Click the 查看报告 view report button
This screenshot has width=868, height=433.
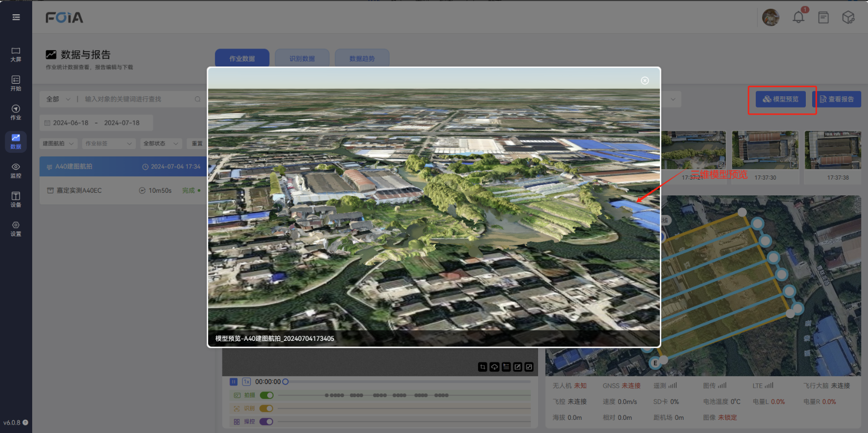[x=836, y=99]
